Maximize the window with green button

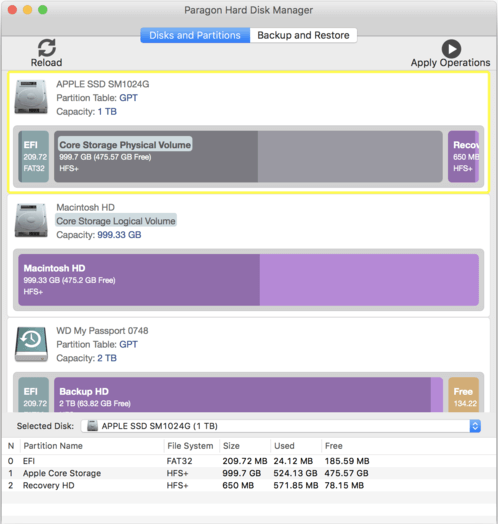click(43, 10)
